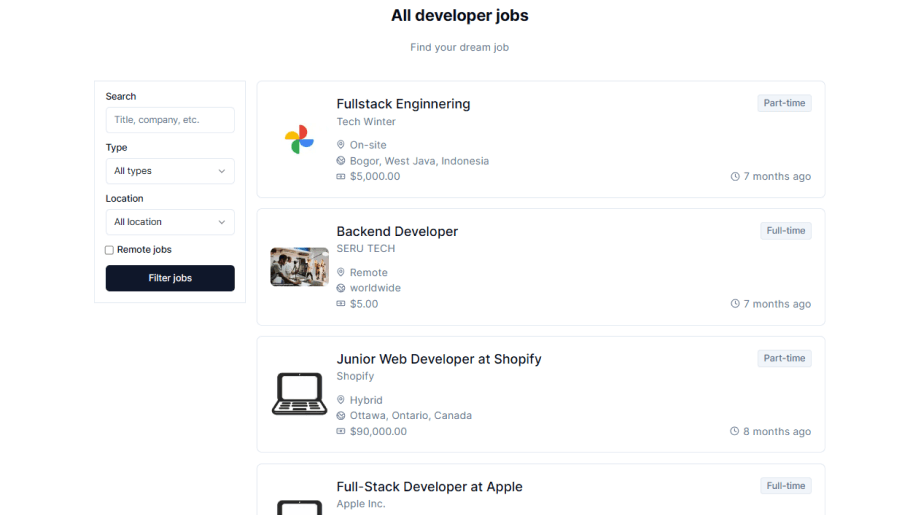This screenshot has width=902, height=515.
Task: Open the Fullstack Enginnering job listing
Action: pyautogui.click(x=403, y=104)
